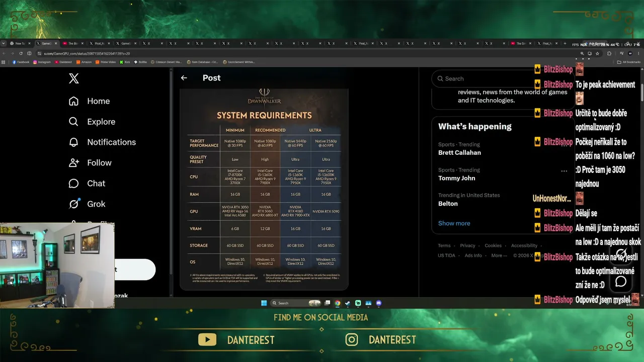Image resolution: width=644 pixels, height=362 pixels.
Task: Open the Kick bookmark
Action: (125, 62)
